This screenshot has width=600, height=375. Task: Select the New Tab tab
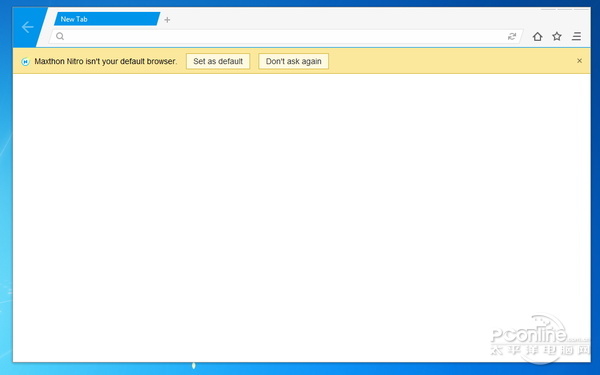107,19
